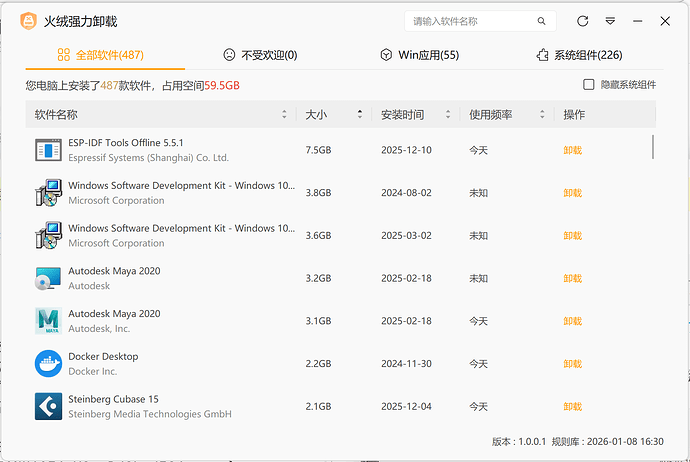
Task: Click the 2025-12-10 install date
Action: tap(406, 150)
